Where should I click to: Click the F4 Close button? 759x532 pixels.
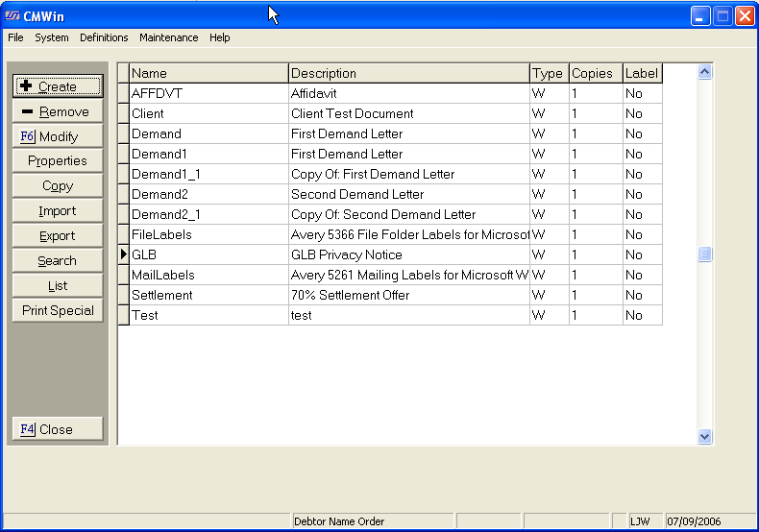coord(58,429)
